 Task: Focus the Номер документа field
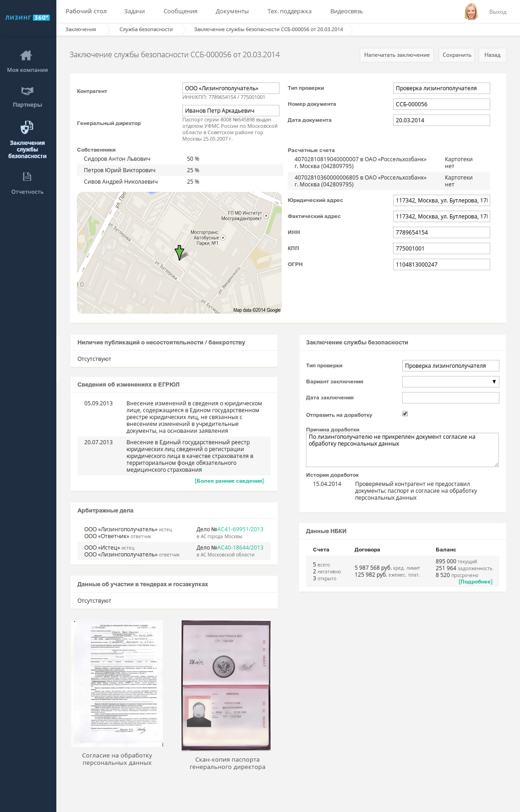click(442, 104)
